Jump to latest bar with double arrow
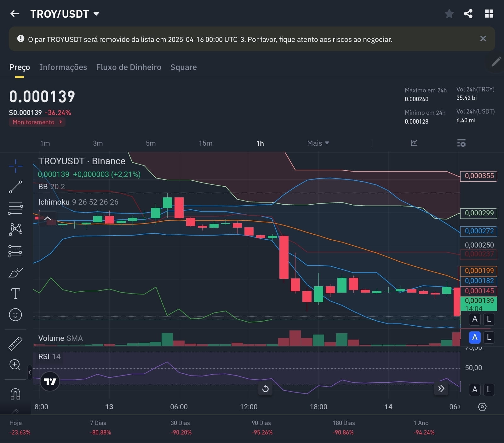The height and width of the screenshot is (443, 504). pyautogui.click(x=441, y=388)
